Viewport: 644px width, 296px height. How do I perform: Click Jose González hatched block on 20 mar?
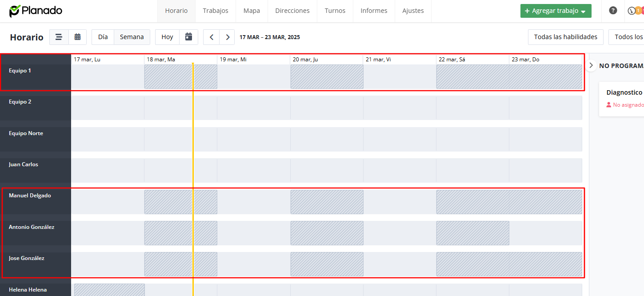(x=327, y=264)
